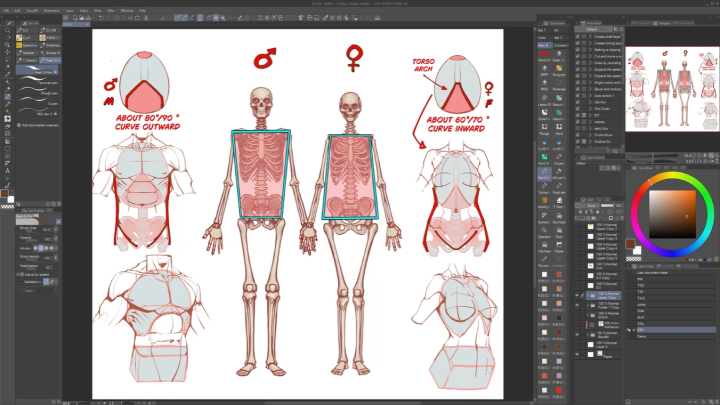Select the Move layer tool
This screenshot has height=405, width=720.
(x=7, y=52)
